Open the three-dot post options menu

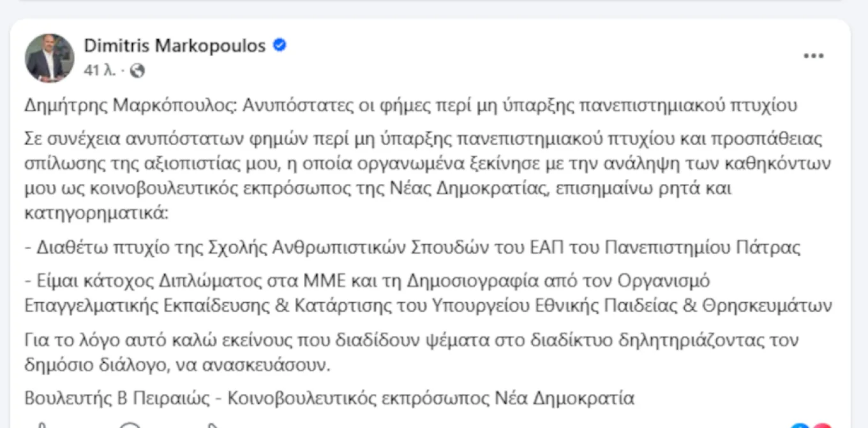coord(813,56)
